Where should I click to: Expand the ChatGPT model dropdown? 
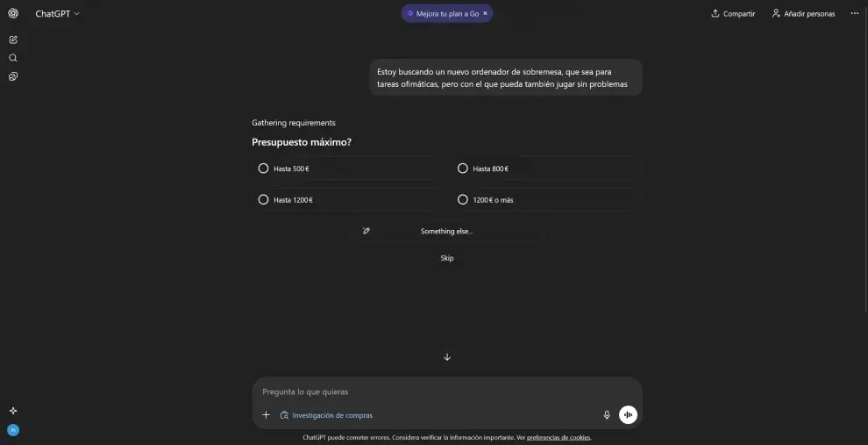coord(58,14)
